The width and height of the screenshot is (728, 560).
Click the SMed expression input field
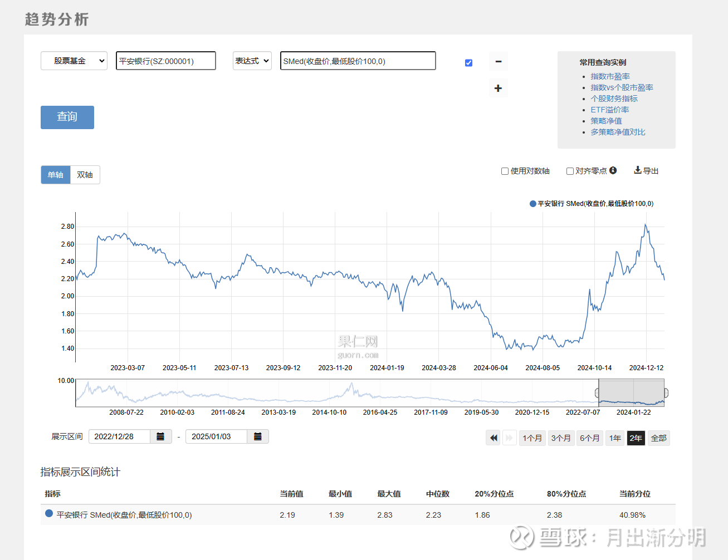[358, 61]
